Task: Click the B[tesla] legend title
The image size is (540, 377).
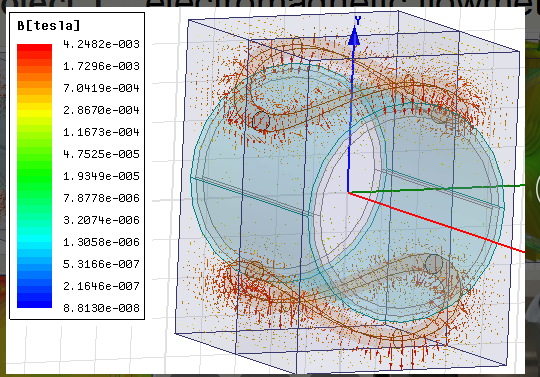Action: click(49, 25)
